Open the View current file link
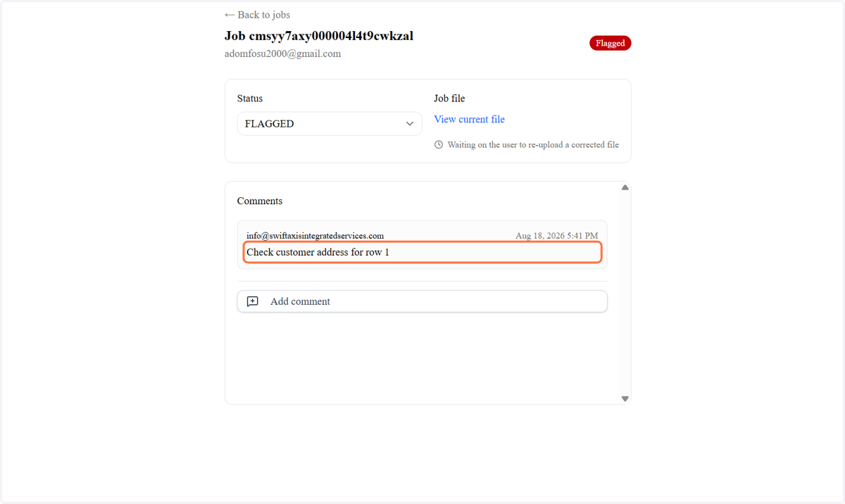Image resolution: width=845 pixels, height=504 pixels. tap(469, 119)
